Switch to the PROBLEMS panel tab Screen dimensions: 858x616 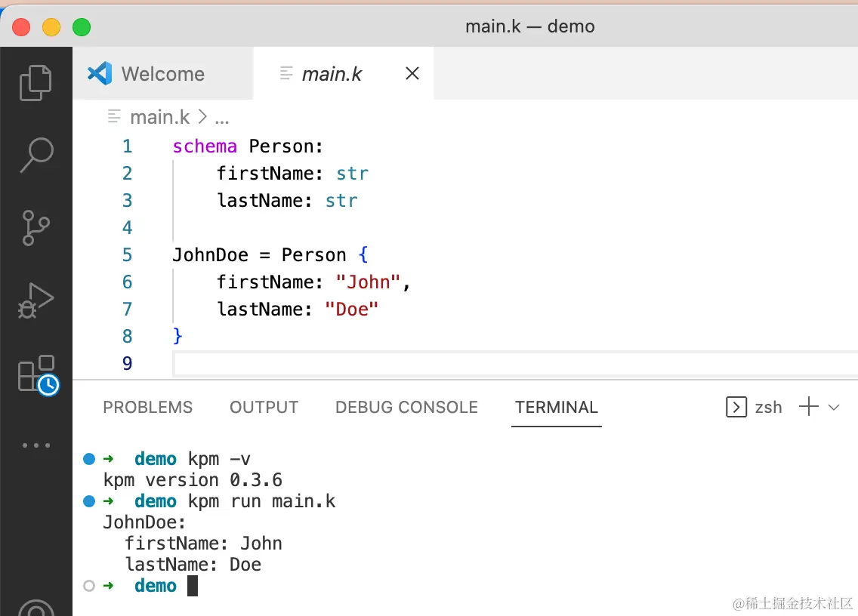pyautogui.click(x=148, y=407)
